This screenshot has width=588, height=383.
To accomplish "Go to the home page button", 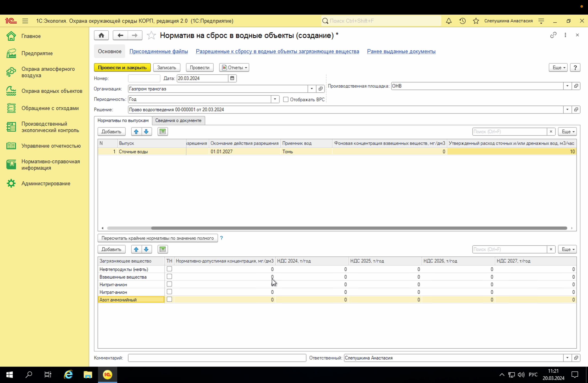I will click(101, 35).
